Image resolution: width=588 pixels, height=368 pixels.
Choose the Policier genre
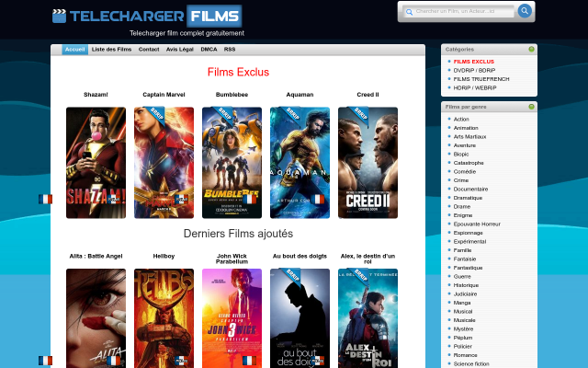tap(463, 346)
